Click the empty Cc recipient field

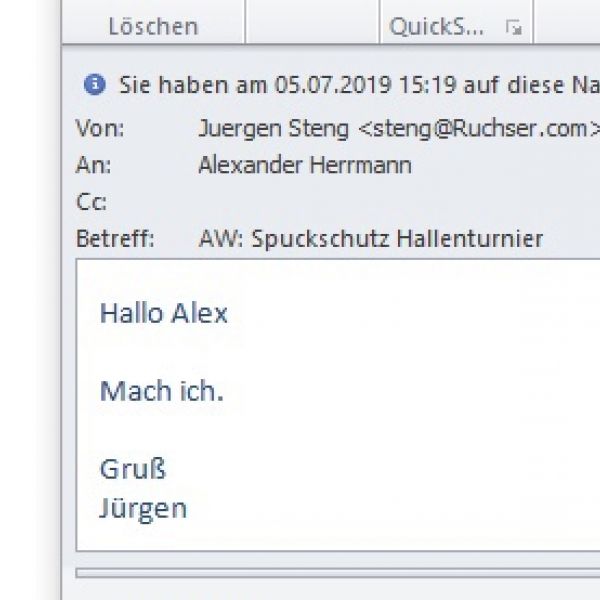coord(398,202)
